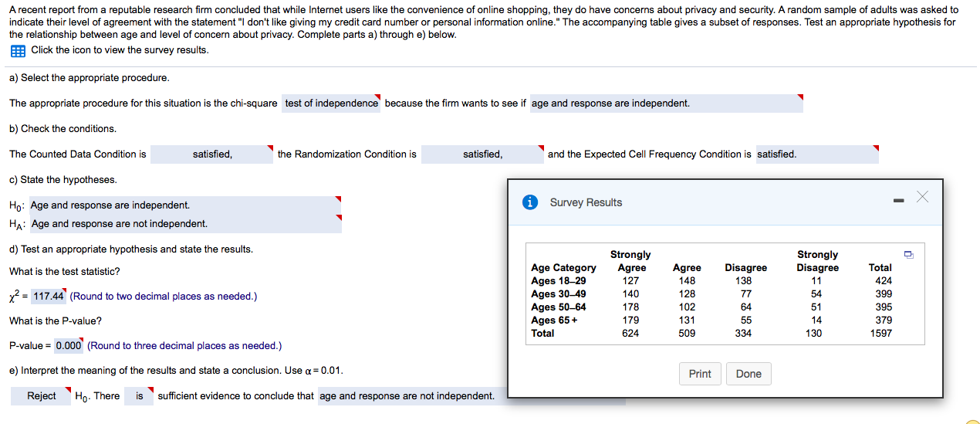Open the Randomization Condition dropdown
This screenshot has width=980, height=424.
click(482, 154)
